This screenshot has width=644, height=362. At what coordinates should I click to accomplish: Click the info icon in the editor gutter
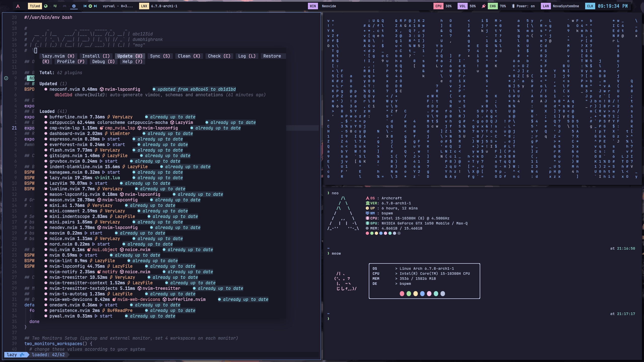tap(6, 78)
